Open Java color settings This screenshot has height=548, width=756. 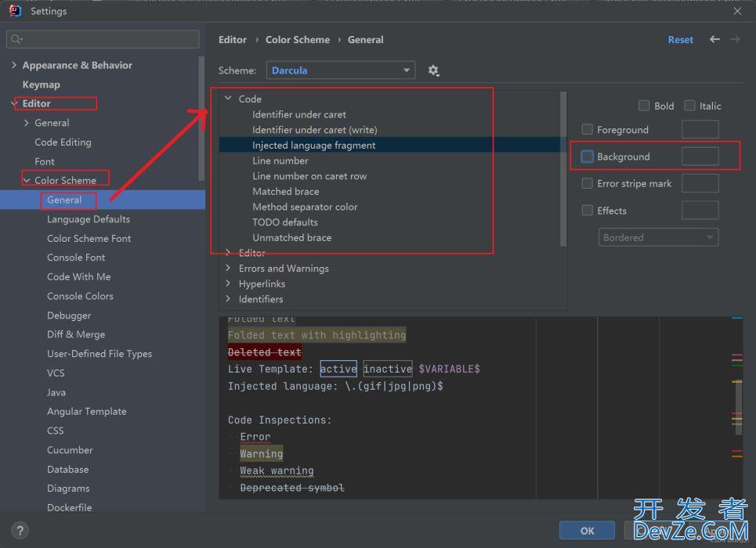[56, 392]
